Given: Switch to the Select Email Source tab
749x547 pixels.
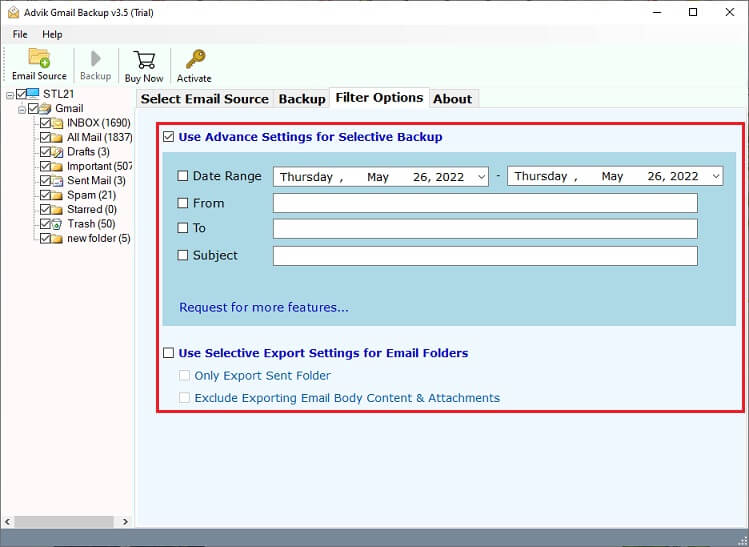Looking at the screenshot, I should (205, 99).
